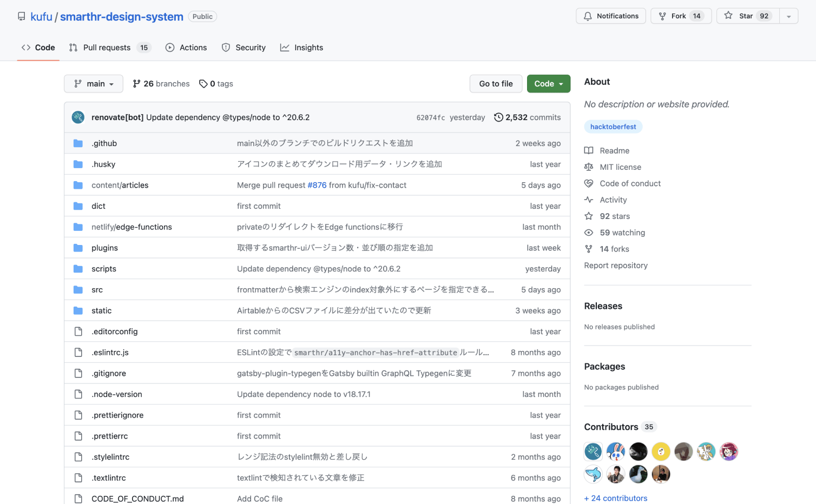Open the first contributor avatar with teal icon
The width and height of the screenshot is (816, 504).
click(x=593, y=452)
